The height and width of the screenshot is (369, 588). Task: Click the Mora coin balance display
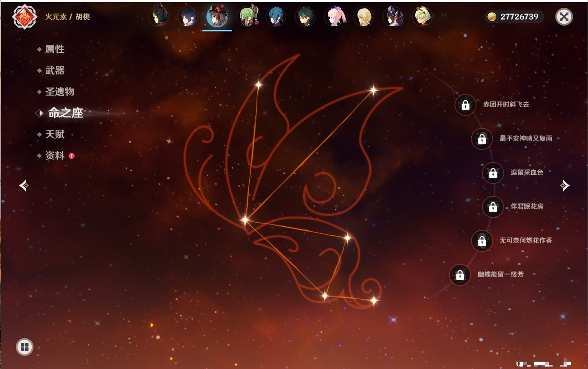click(514, 17)
